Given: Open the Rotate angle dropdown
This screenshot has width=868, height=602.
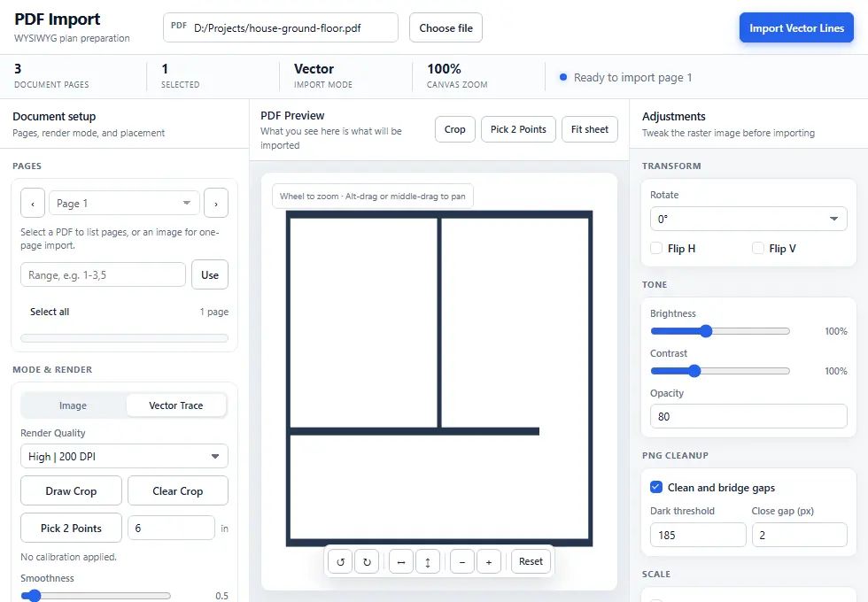Looking at the screenshot, I should [x=748, y=219].
